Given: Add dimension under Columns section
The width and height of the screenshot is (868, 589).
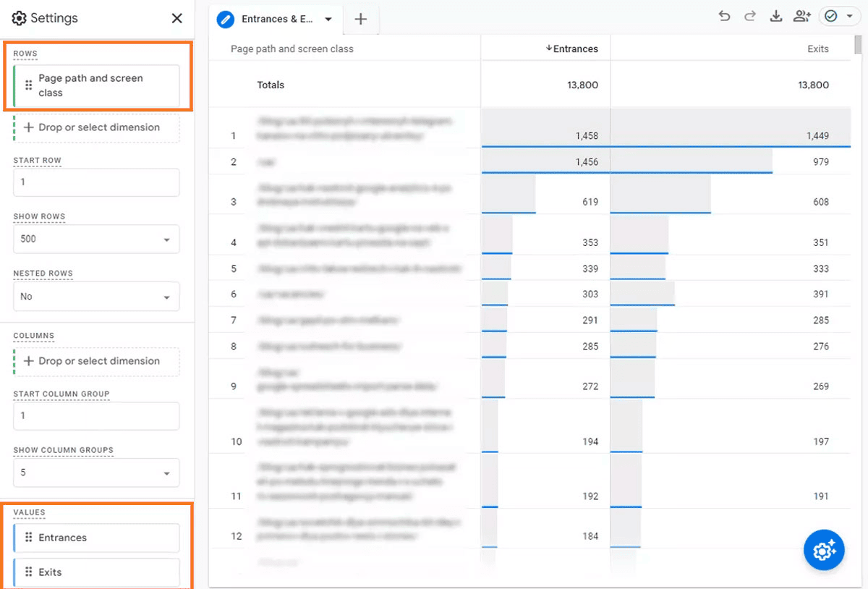Looking at the screenshot, I should (96, 361).
